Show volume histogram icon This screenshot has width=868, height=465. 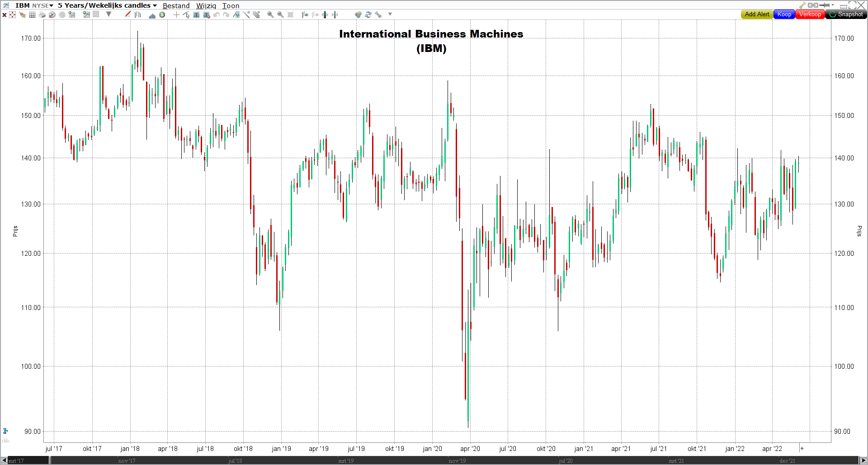tap(152, 15)
